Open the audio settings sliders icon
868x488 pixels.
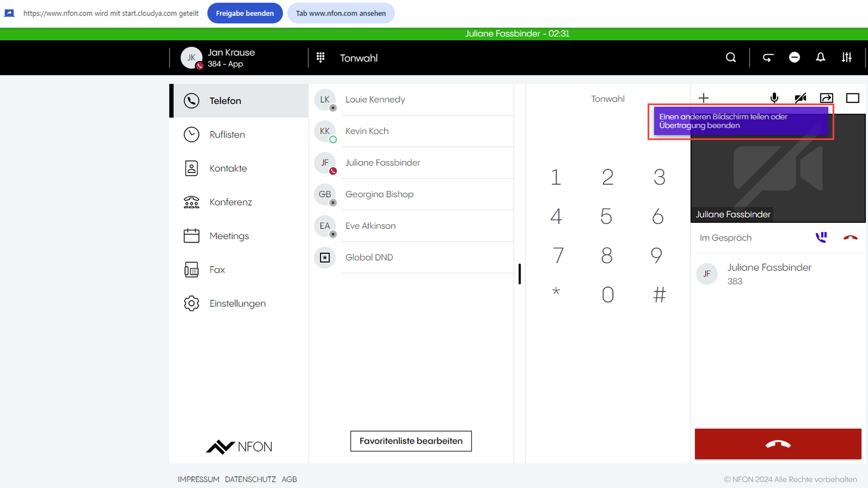tap(846, 57)
